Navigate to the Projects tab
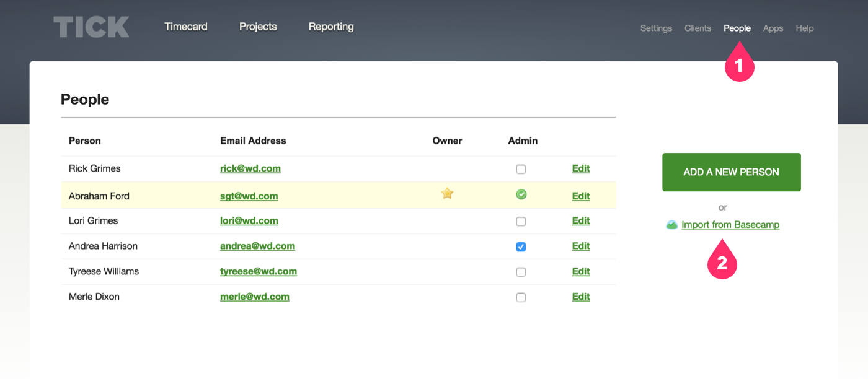Image resolution: width=868 pixels, height=379 pixels. (258, 26)
